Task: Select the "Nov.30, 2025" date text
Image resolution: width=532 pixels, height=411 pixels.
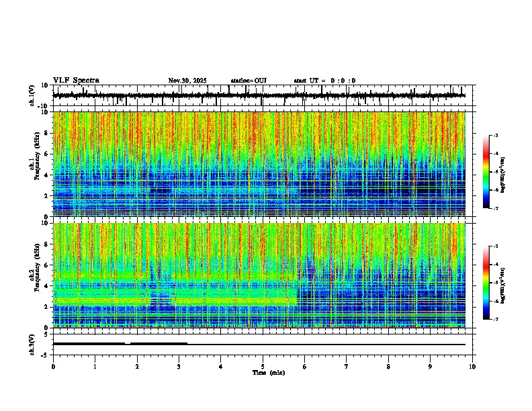Action: 187,81
